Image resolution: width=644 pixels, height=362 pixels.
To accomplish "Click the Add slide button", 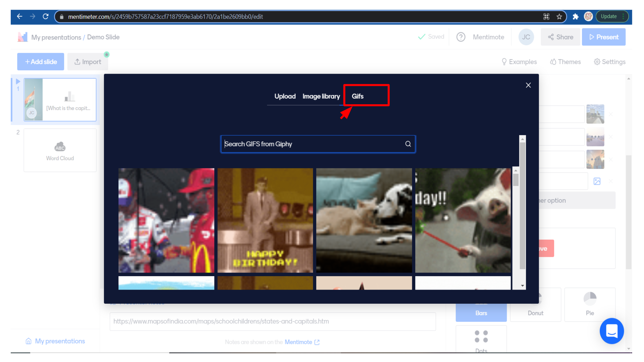I will 41,62.
